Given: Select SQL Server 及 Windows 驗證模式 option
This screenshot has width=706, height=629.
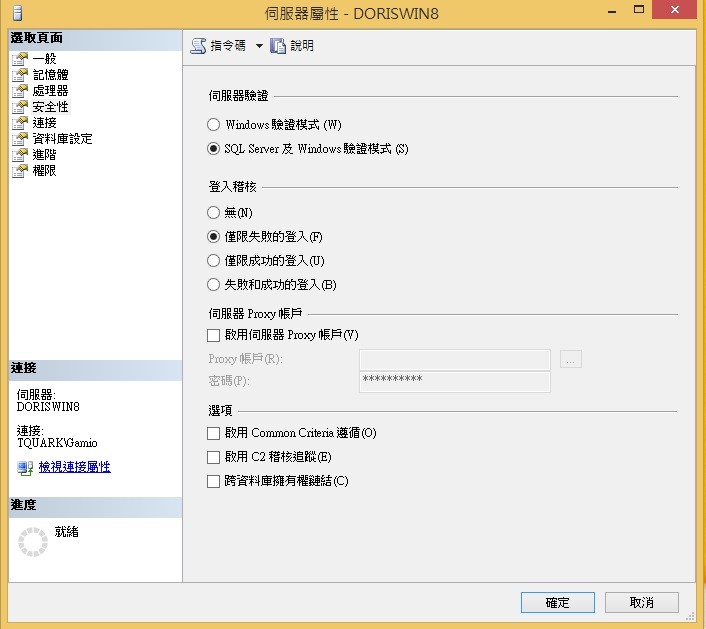Looking at the screenshot, I should click(x=213, y=149).
